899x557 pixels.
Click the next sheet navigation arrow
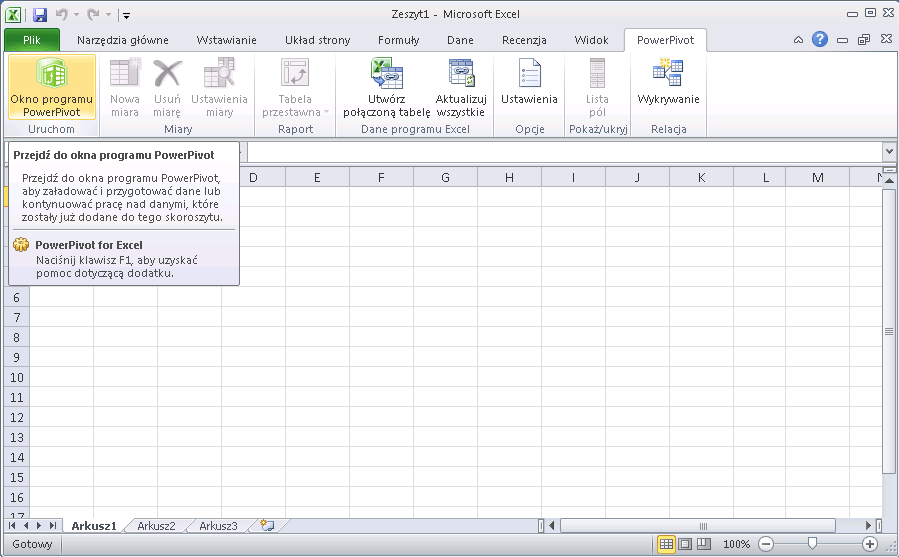tap(39, 525)
